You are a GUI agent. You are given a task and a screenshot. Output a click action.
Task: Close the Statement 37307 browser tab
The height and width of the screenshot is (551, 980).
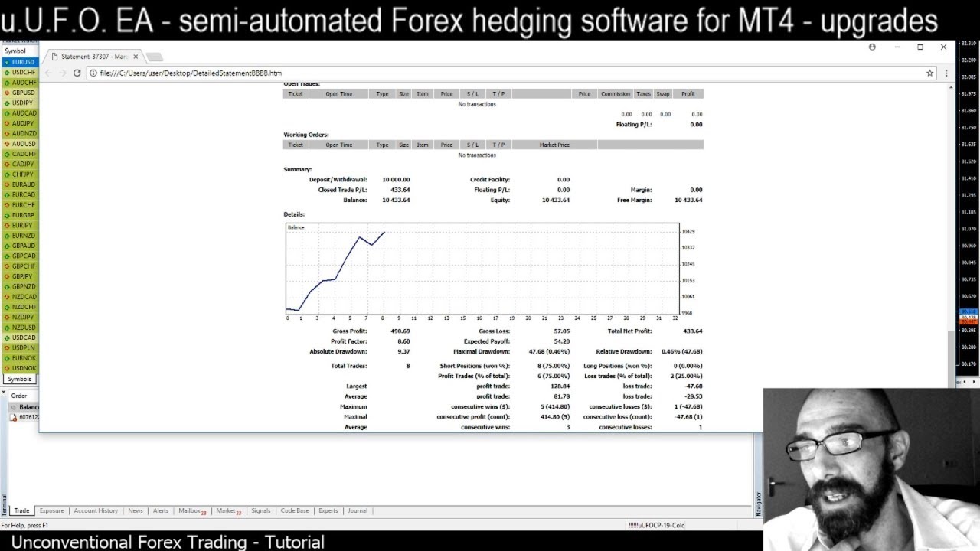coord(136,57)
